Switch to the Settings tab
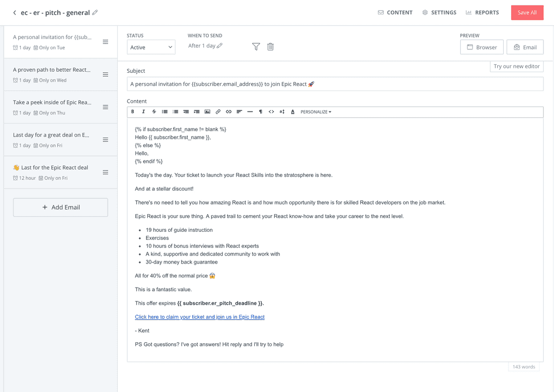 point(439,12)
